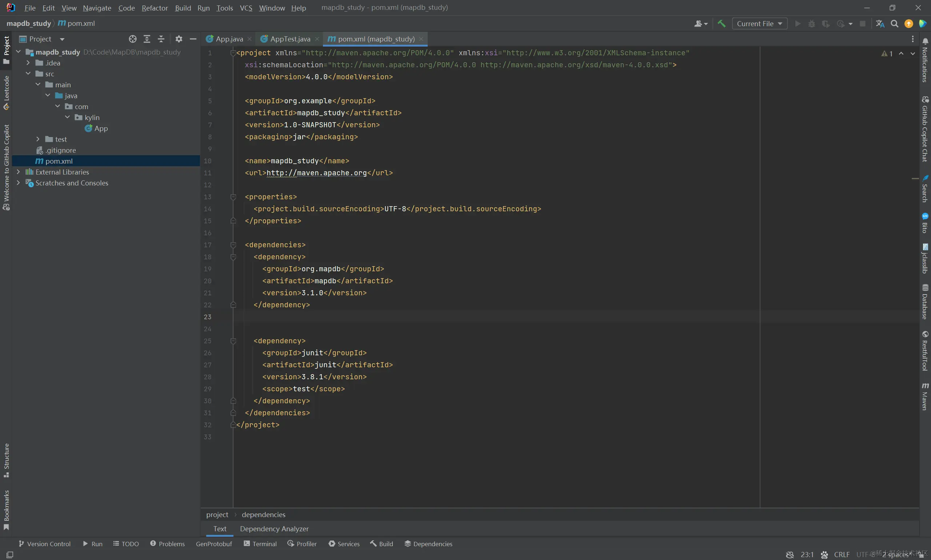Image resolution: width=931 pixels, height=560 pixels.
Task: Expand the test folder
Action: pos(38,139)
